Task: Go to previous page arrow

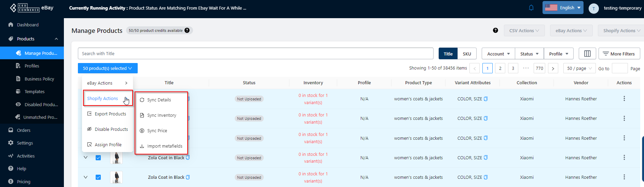Action: [475, 68]
